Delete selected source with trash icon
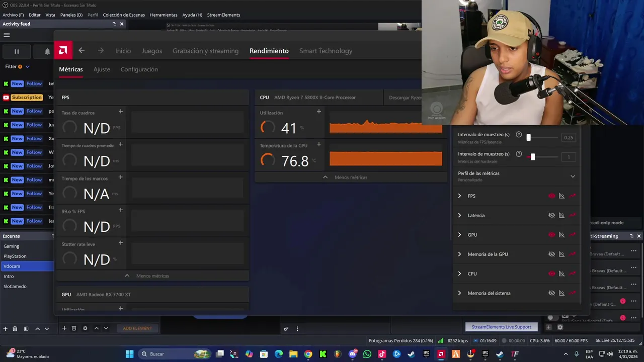 tap(74, 328)
